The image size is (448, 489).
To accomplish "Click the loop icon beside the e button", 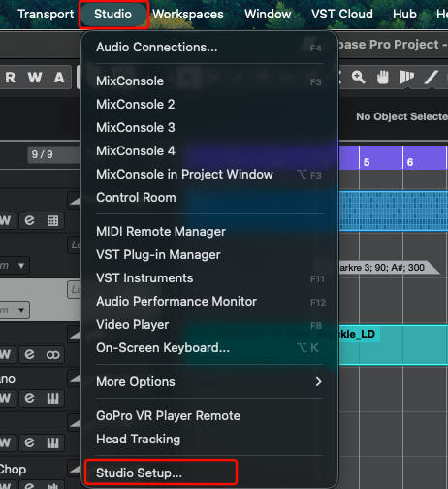I will click(53, 355).
